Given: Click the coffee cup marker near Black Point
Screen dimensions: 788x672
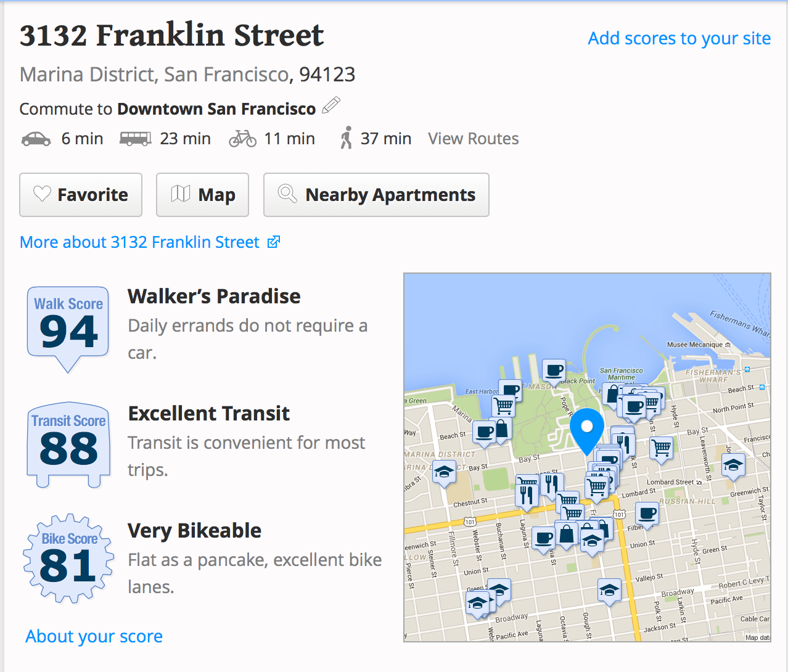Looking at the screenshot, I should coord(554,371).
